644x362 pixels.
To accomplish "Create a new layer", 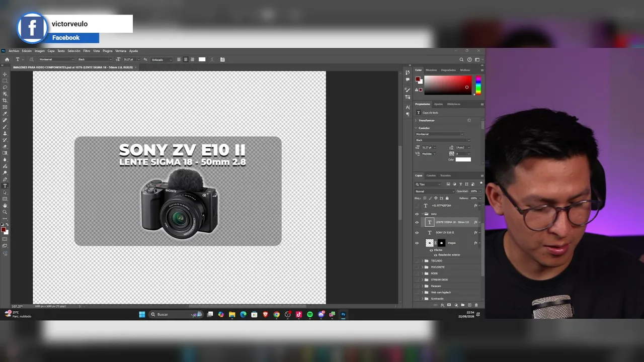I will tap(469, 305).
